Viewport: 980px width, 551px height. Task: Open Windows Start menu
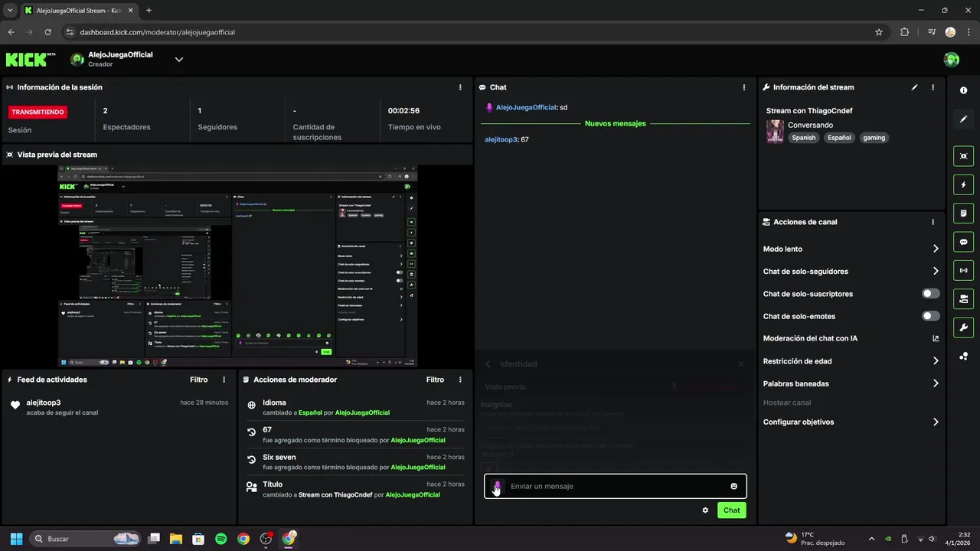pyautogui.click(x=16, y=539)
